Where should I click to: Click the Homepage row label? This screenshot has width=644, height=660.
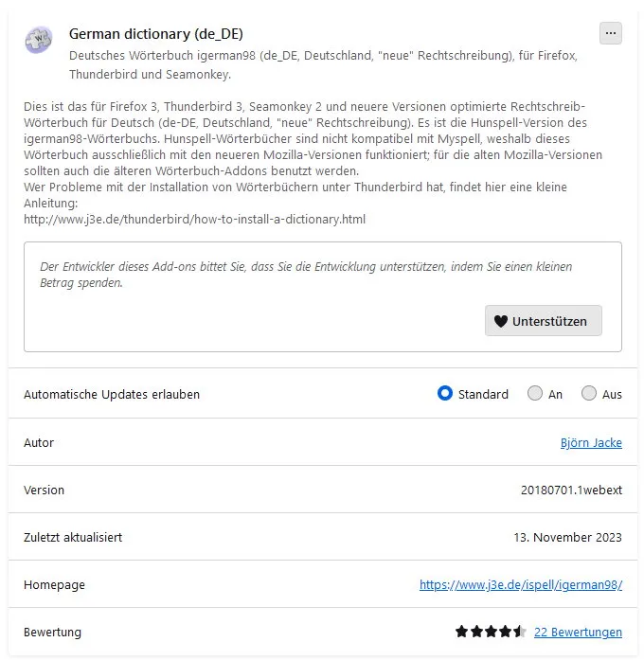pyautogui.click(x=54, y=584)
